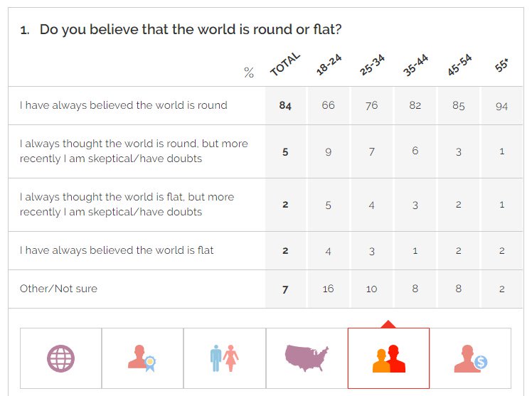Click the 94 value in the 55+ column
This screenshot has width=532, height=396.
click(502, 105)
